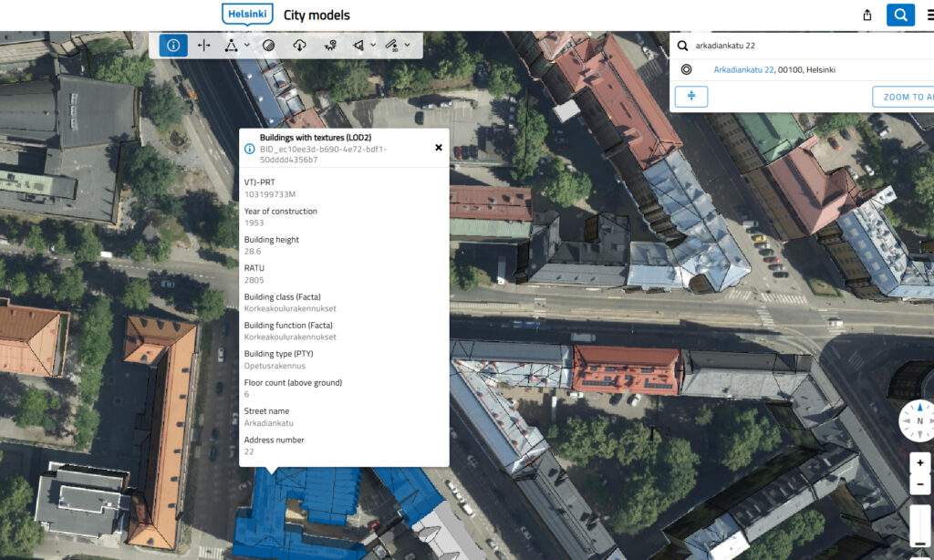934x560 pixels.
Task: Select the 2D clipping tool
Action: coord(391,45)
